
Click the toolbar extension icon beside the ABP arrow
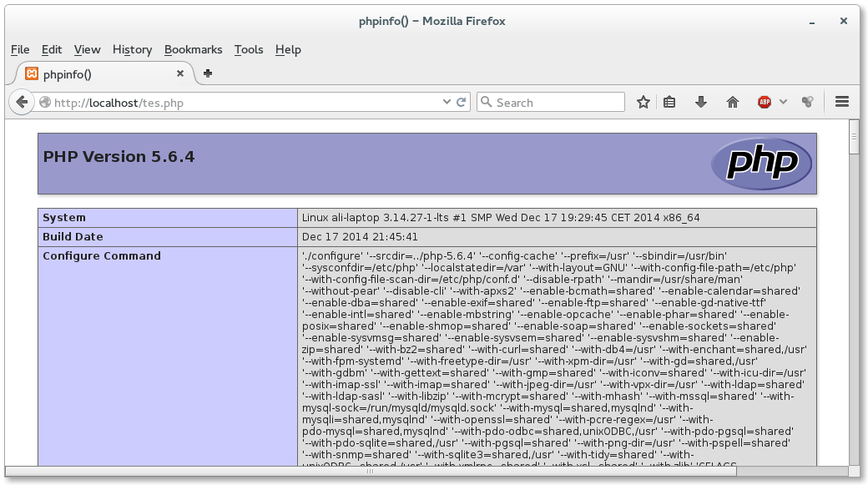[808, 103]
